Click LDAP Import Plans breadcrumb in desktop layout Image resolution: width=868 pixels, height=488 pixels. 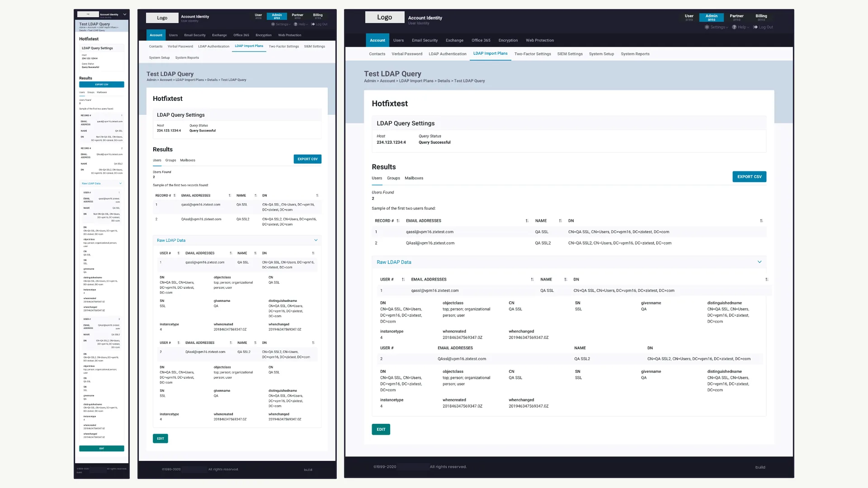click(x=416, y=81)
